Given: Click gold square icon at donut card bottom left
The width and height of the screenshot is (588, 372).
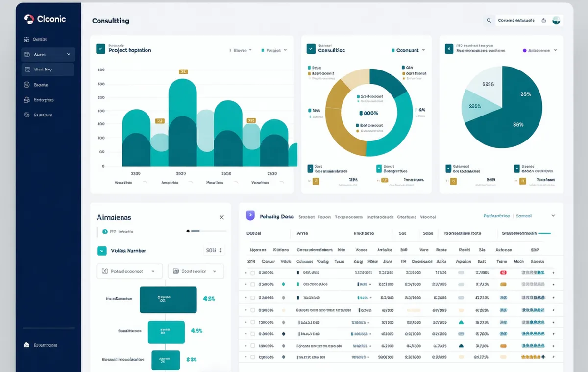Looking at the screenshot, I should click(316, 181).
